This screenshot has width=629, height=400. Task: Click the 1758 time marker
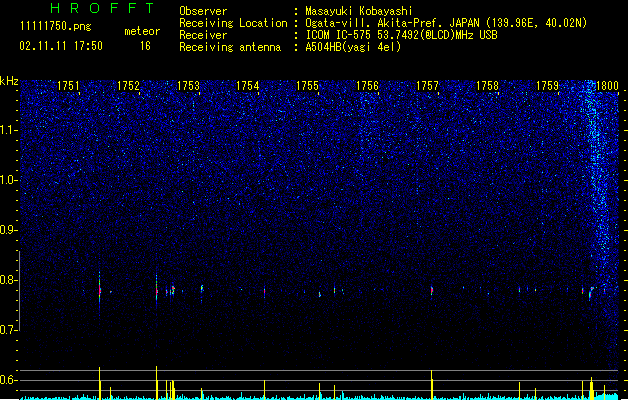coord(487,86)
